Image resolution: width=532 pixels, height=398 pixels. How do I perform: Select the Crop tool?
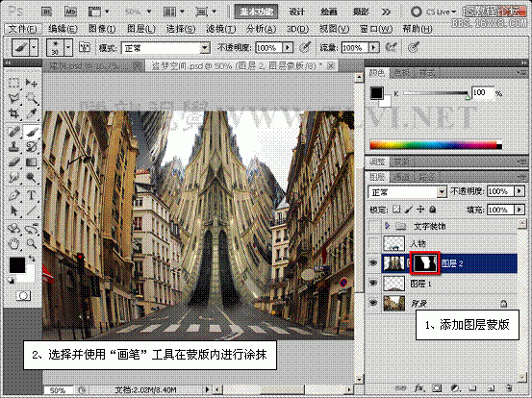pyautogui.click(x=13, y=113)
